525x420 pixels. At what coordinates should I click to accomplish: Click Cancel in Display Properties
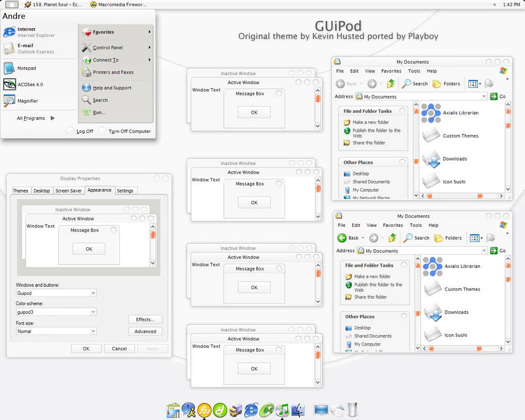[x=119, y=349]
